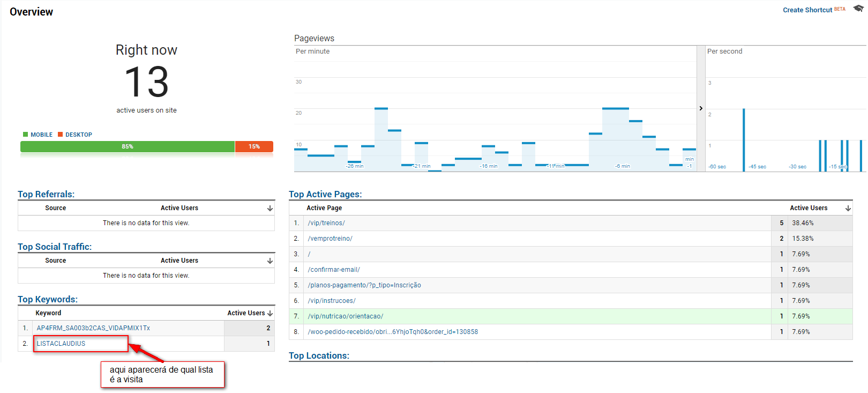Viewport: 868px width, 393px height.
Task: Open the Top Locations section
Action: pyautogui.click(x=319, y=355)
